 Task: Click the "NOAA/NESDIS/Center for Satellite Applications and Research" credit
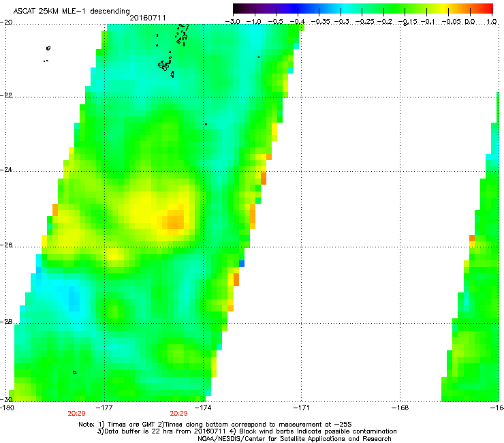point(294,439)
